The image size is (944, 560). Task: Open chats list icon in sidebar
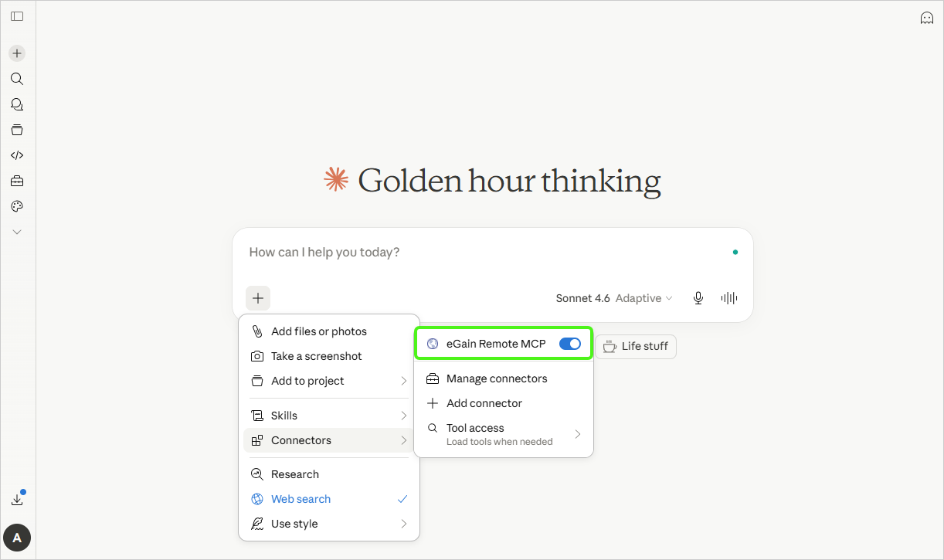tap(17, 104)
